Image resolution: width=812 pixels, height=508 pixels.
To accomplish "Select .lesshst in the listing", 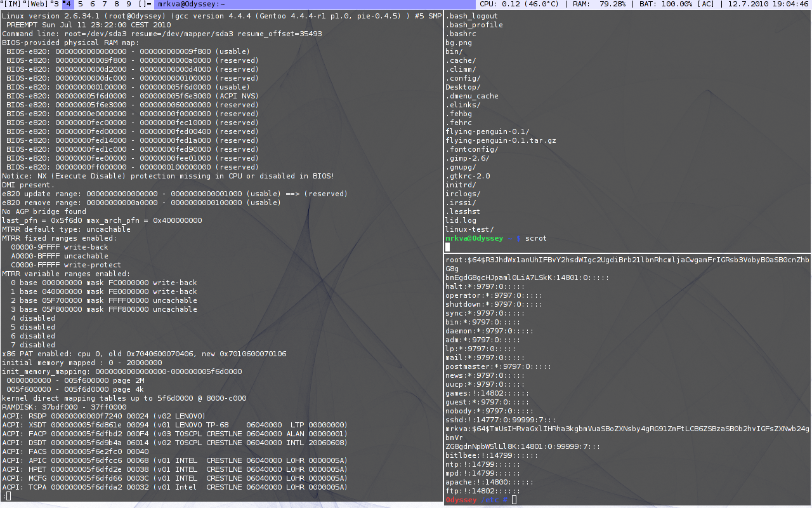I will pyautogui.click(x=462, y=211).
